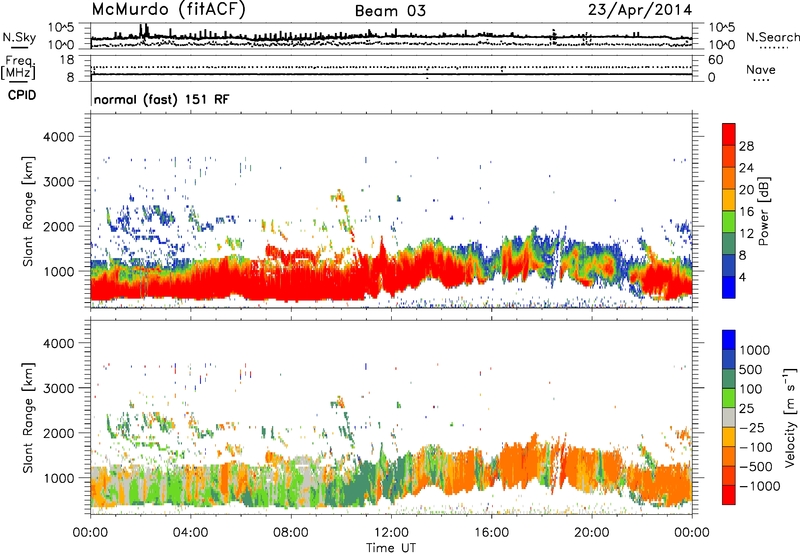
Task: Click the 1000 tick on Velocity scale
Action: tap(755, 350)
